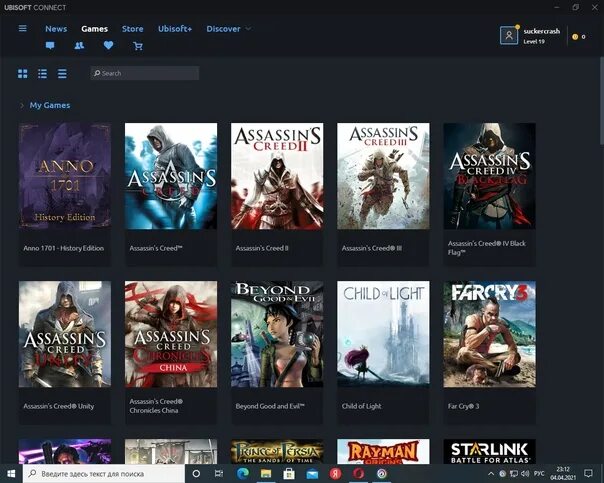The width and height of the screenshot is (604, 483).
Task: Open the wishlist heart icon
Action: point(109,45)
